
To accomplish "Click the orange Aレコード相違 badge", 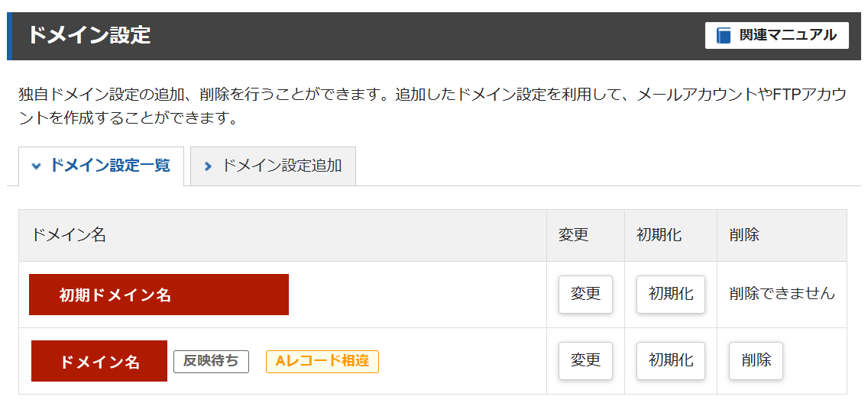I will tap(322, 361).
